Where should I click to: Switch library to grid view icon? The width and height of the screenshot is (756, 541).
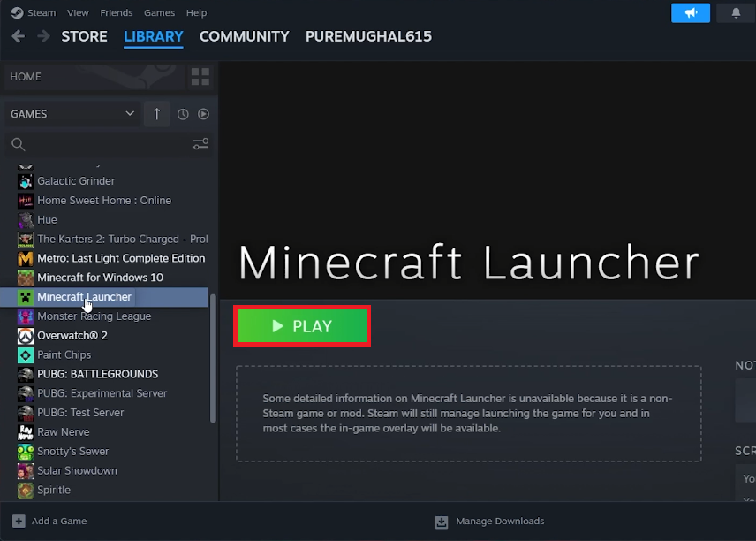point(200,77)
